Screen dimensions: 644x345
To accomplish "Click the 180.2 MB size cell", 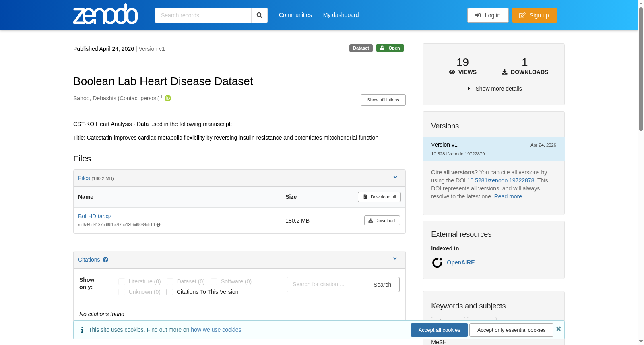I will click(x=297, y=221).
